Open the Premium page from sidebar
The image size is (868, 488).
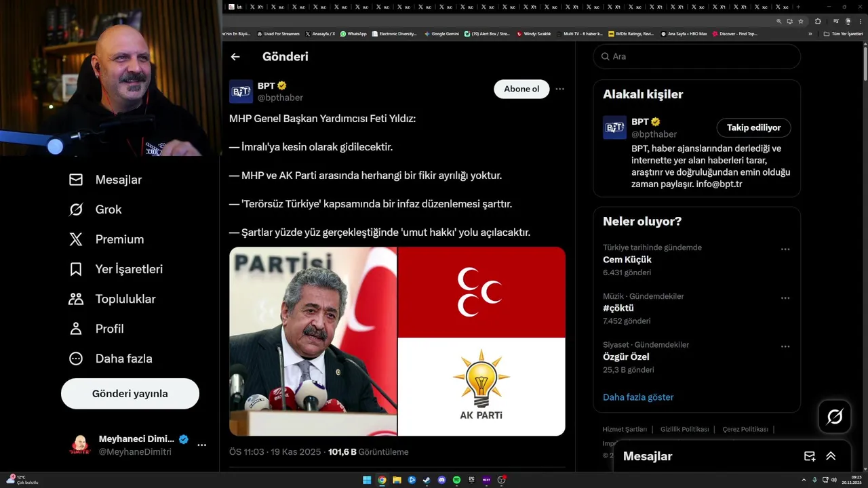click(106, 239)
